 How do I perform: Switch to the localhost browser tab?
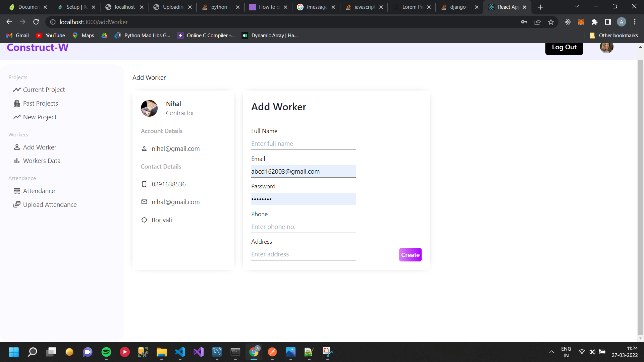click(x=124, y=7)
